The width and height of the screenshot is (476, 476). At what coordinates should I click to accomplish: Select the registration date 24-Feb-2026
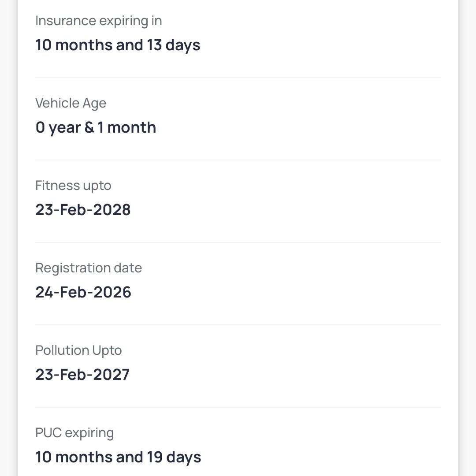pyautogui.click(x=83, y=292)
